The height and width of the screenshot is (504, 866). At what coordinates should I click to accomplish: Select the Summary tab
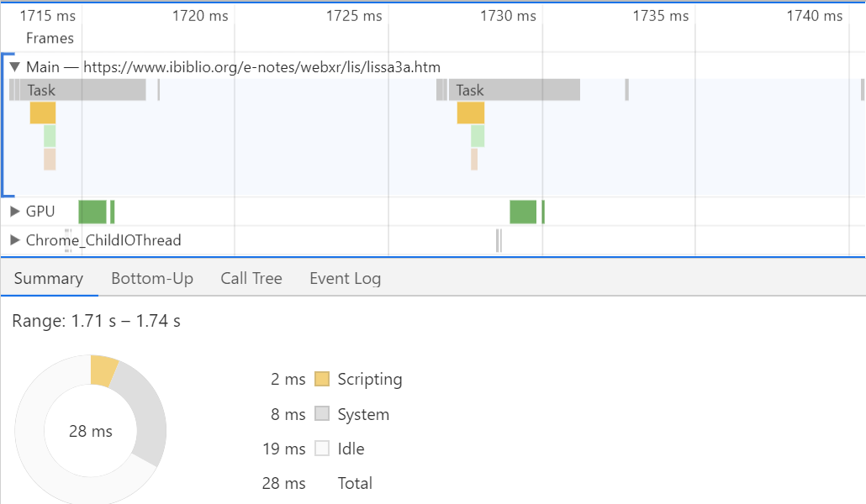48,279
